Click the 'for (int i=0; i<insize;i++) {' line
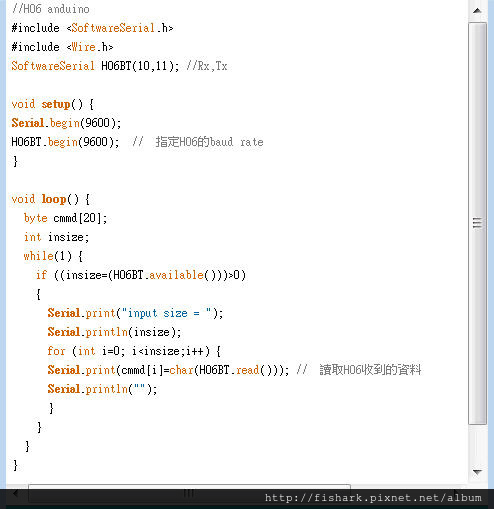The height and width of the screenshot is (509, 494). [x=134, y=351]
